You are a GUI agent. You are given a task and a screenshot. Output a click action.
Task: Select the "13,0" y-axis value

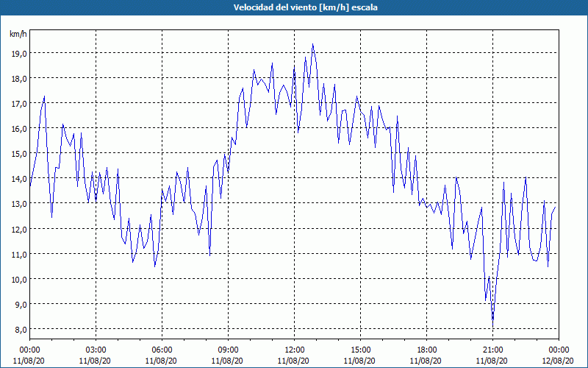click(x=19, y=204)
